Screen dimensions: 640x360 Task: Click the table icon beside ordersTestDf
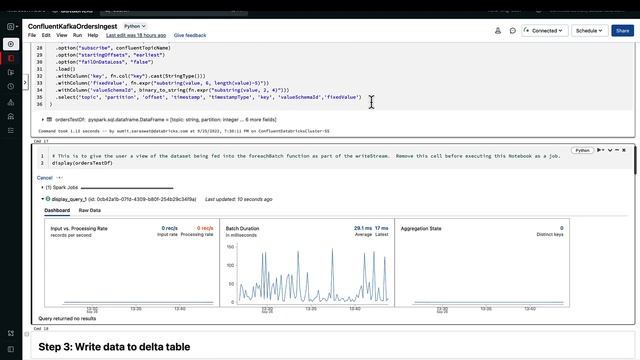[49, 120]
